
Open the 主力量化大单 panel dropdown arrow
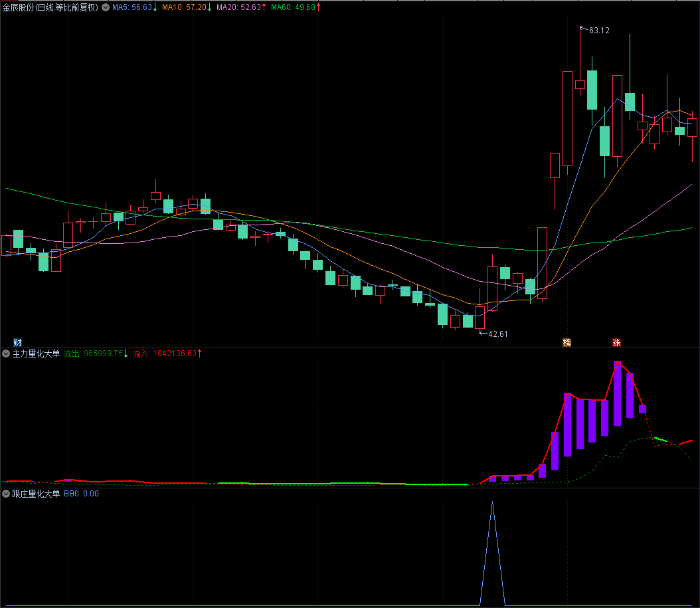coord(6,354)
